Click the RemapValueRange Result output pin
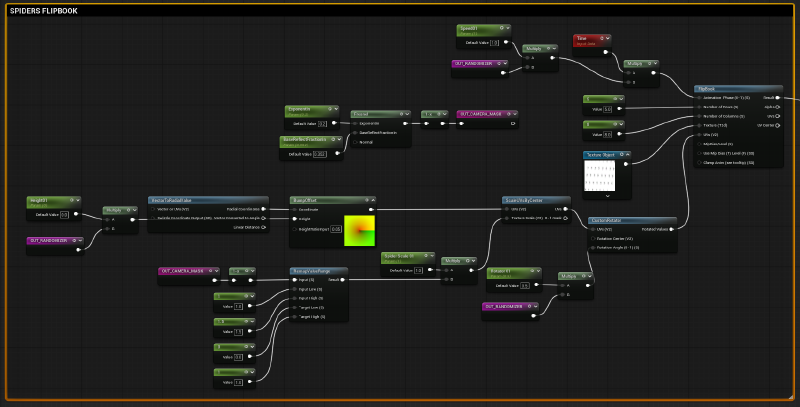Viewport: 800px width, 407px height. point(345,280)
